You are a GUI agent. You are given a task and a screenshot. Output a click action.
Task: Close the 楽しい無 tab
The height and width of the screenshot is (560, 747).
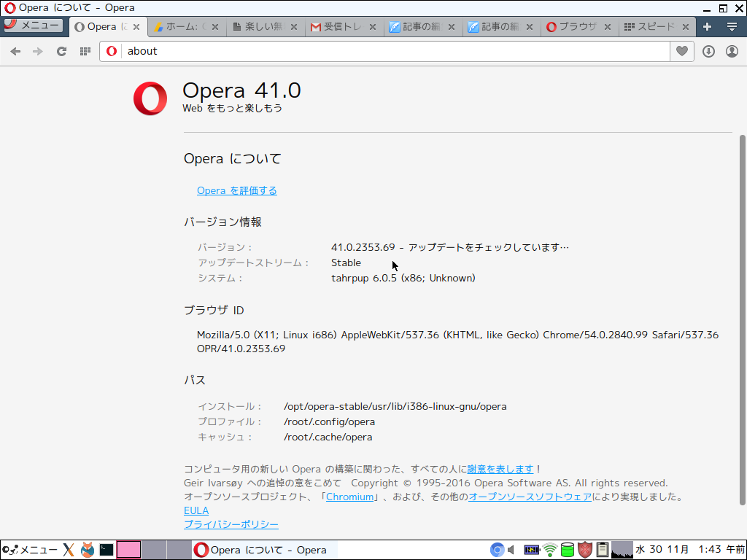(x=294, y=27)
